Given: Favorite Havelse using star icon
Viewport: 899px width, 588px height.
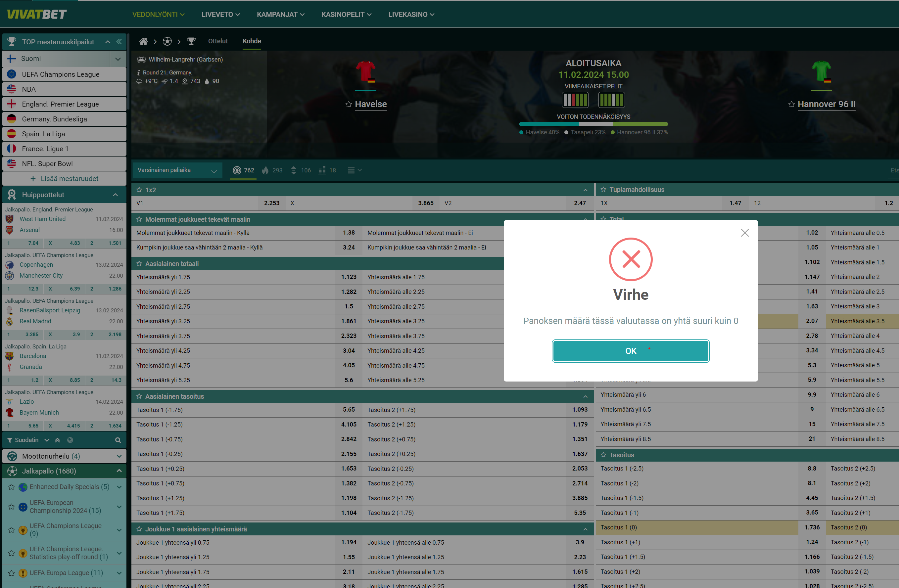Looking at the screenshot, I should point(348,104).
